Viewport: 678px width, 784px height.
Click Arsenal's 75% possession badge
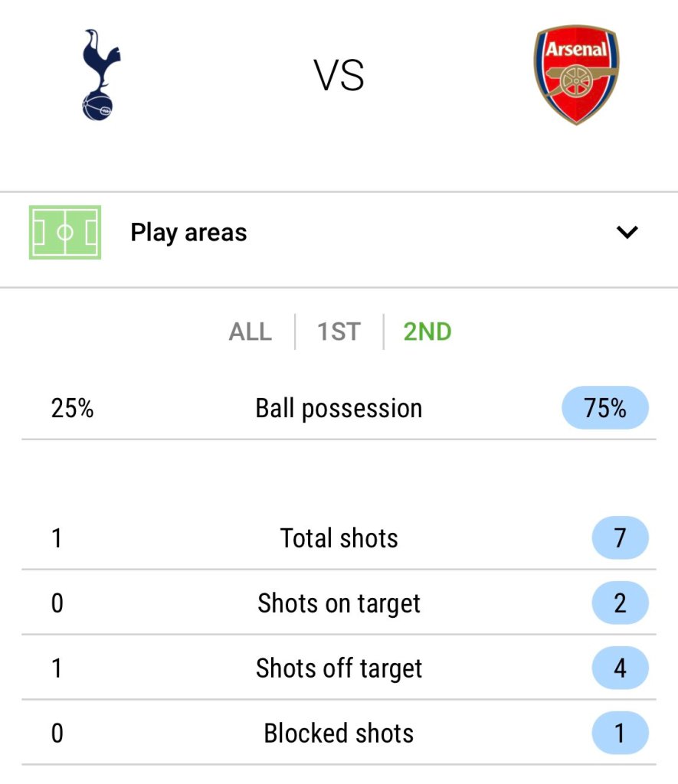pos(604,408)
